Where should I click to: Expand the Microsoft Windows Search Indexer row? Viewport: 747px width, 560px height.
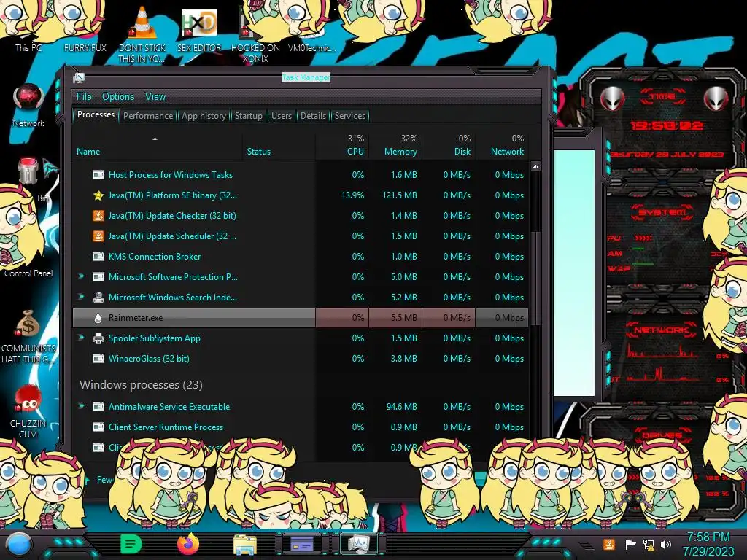click(x=81, y=297)
